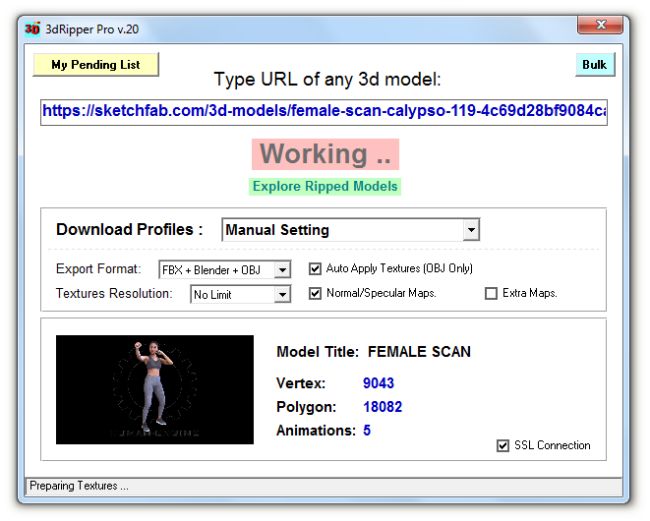The image size is (650, 521).
Task: Click the Textures Resolution label
Action: click(x=114, y=293)
